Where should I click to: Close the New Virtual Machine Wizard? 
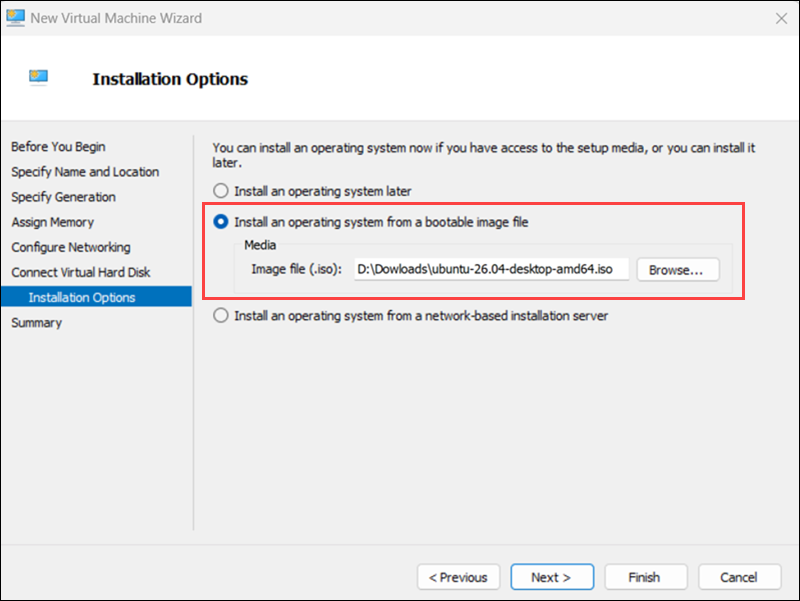781,18
